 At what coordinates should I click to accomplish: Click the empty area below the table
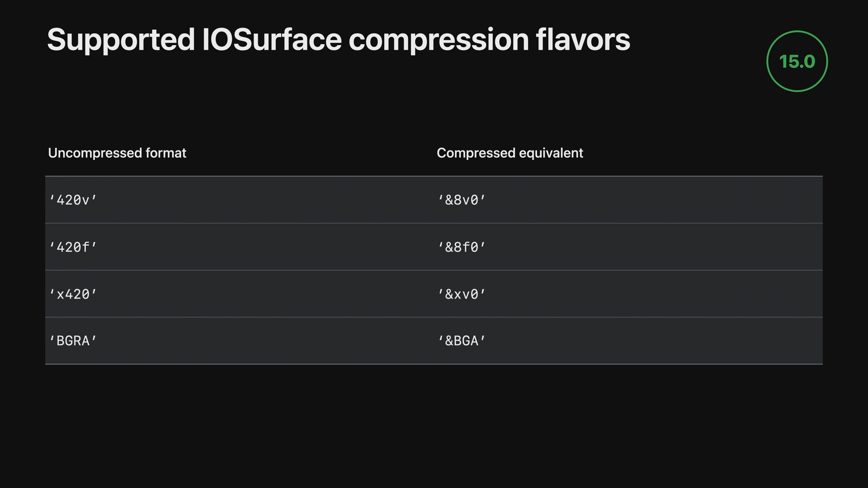pos(434,425)
